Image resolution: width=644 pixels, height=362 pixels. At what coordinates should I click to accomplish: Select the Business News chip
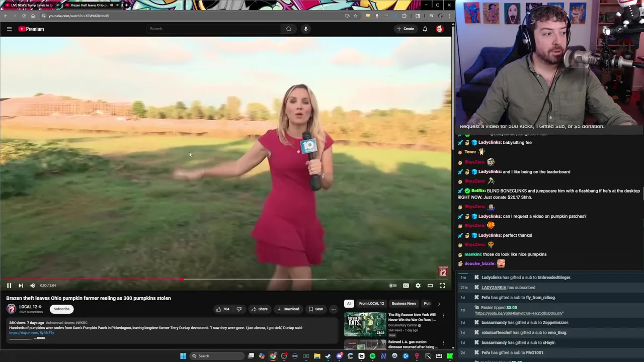click(404, 304)
